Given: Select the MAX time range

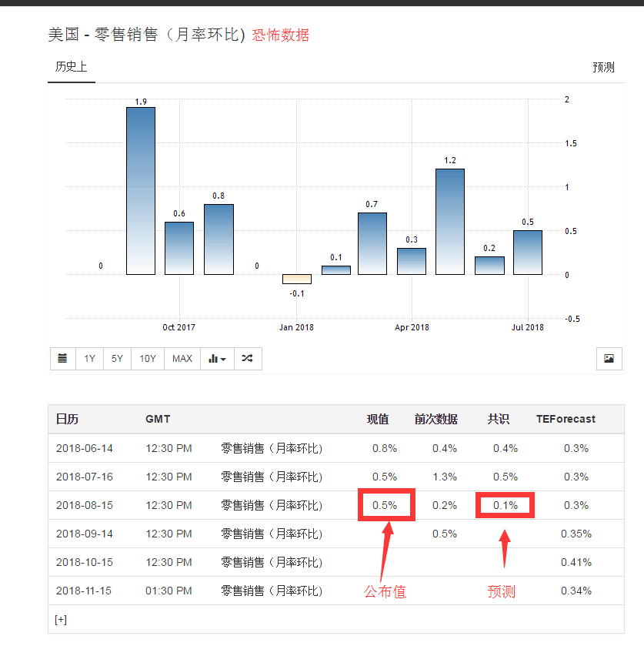Looking at the screenshot, I should [182, 358].
